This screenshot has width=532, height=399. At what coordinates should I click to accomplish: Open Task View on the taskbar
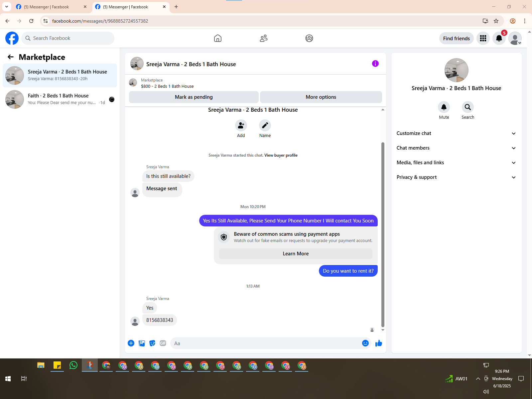[24, 379]
